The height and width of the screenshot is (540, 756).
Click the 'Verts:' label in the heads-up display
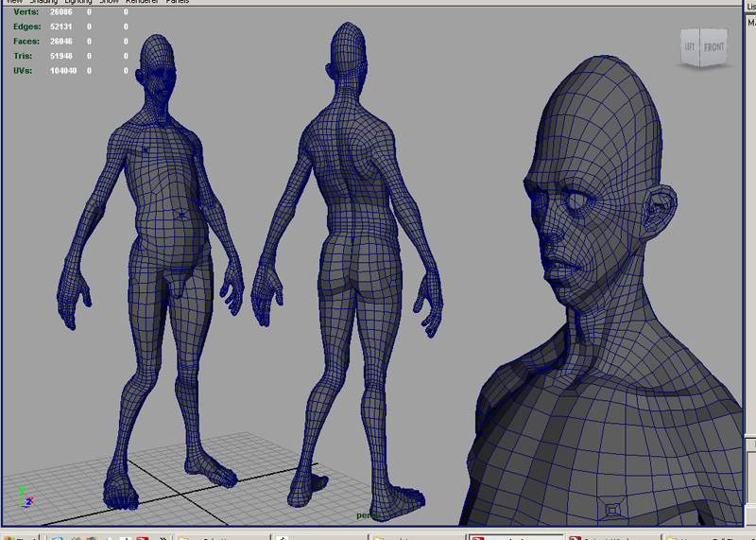pos(26,12)
